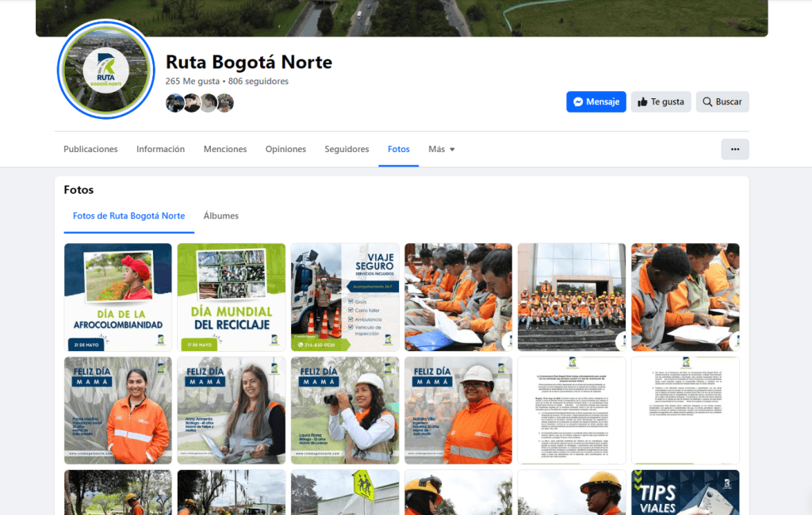Switch to the Publicaciones tab
Image resolution: width=812 pixels, height=515 pixels.
click(90, 149)
